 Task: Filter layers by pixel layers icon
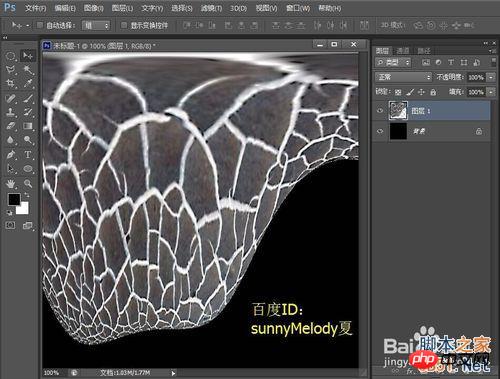click(x=426, y=62)
